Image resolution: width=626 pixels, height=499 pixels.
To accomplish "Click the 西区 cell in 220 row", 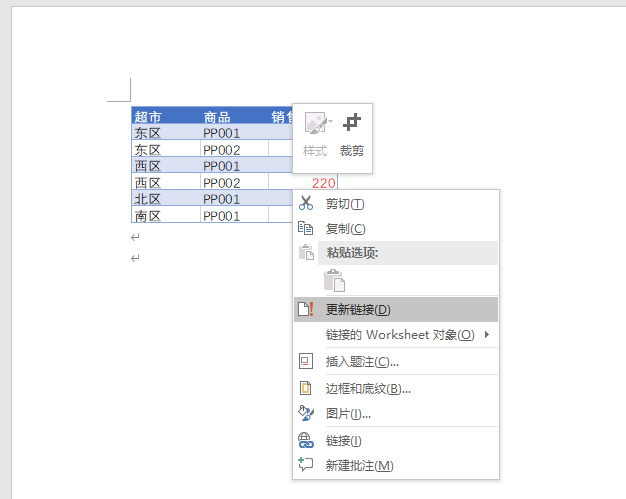I will pyautogui.click(x=166, y=182).
